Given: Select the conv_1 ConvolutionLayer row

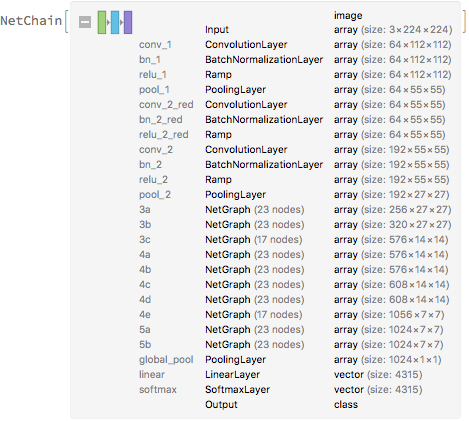Looking at the screenshot, I should (x=295, y=45).
